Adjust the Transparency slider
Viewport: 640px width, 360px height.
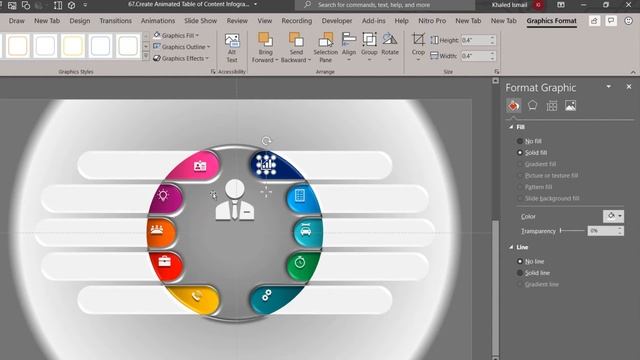pos(573,231)
